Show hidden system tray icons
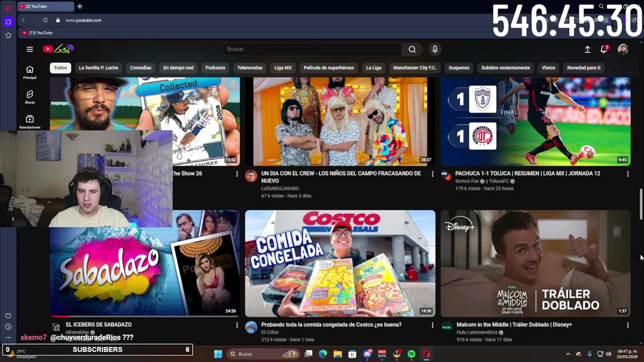This screenshot has height=362, width=644. pyautogui.click(x=568, y=354)
